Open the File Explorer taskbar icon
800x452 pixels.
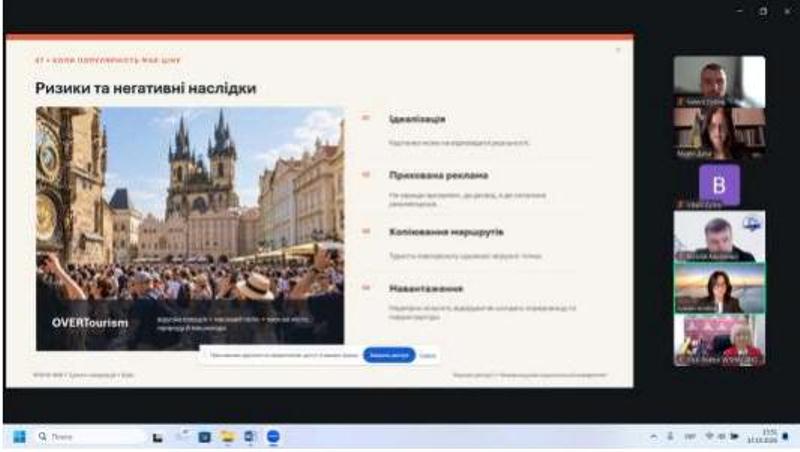coord(227,437)
